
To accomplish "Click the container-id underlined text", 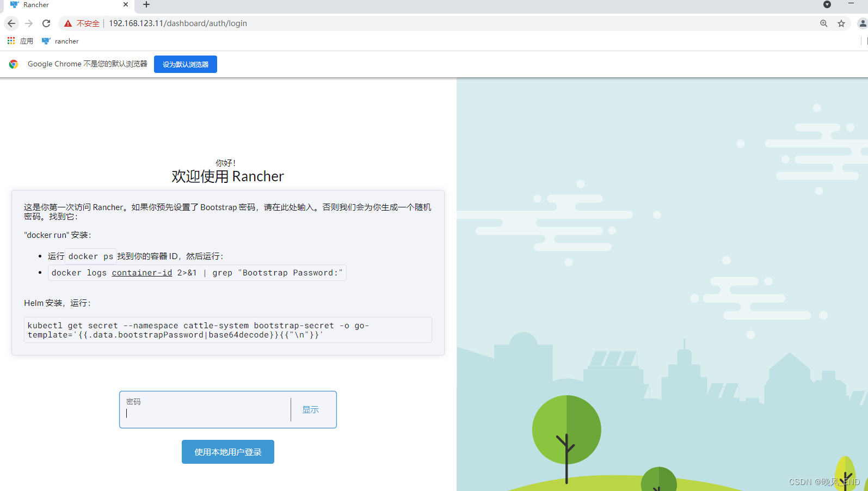I will [x=142, y=273].
